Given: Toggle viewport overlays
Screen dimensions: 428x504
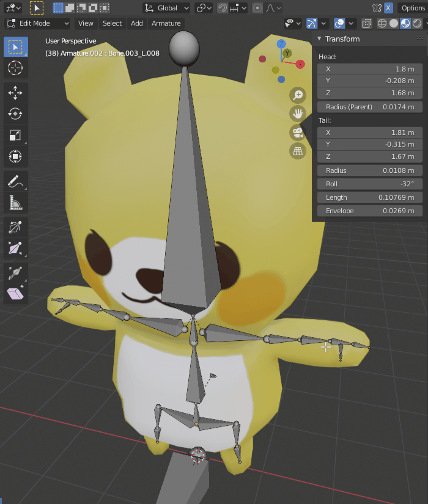Looking at the screenshot, I should click(x=339, y=23).
